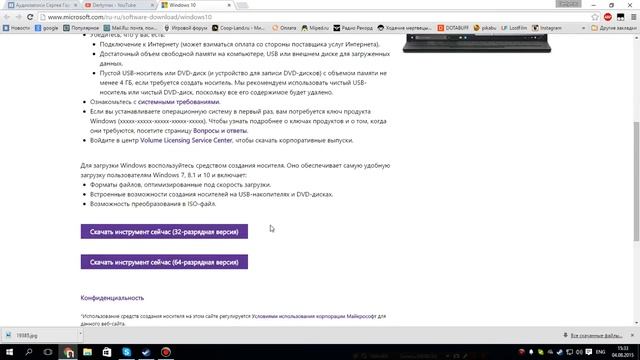Open Task View on the taskbar

48,352
